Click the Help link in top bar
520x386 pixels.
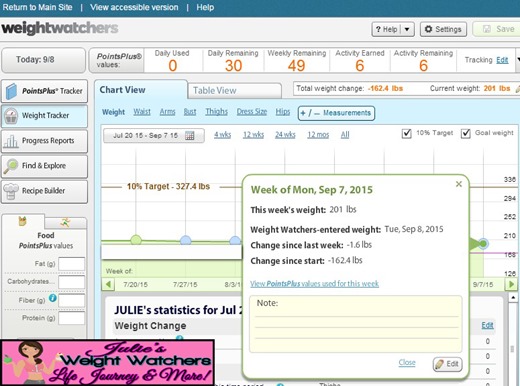coord(205,7)
